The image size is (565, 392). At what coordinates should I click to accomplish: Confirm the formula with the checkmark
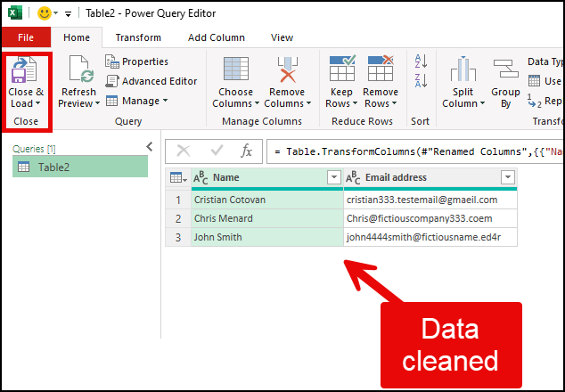tap(217, 151)
